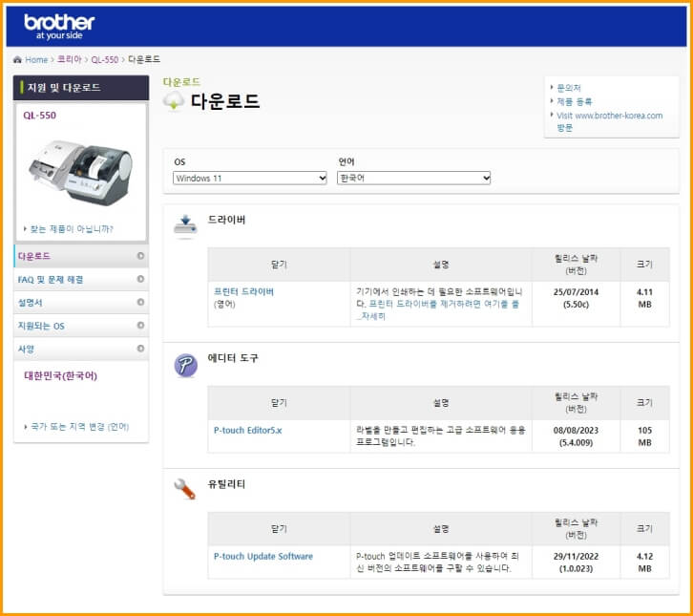Image resolution: width=693 pixels, height=616 pixels.
Task: Click the arrow icon on 지원되는 OS row
Action: 140,326
